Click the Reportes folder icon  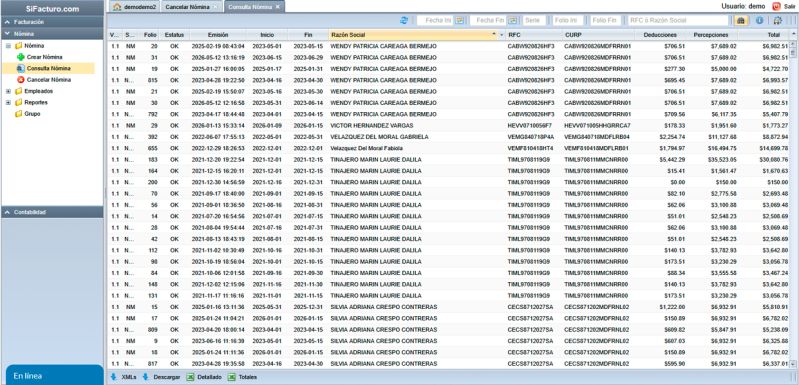click(18, 102)
